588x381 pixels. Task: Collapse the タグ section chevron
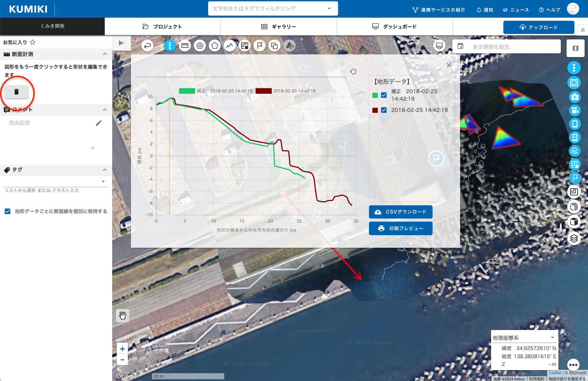105,170
